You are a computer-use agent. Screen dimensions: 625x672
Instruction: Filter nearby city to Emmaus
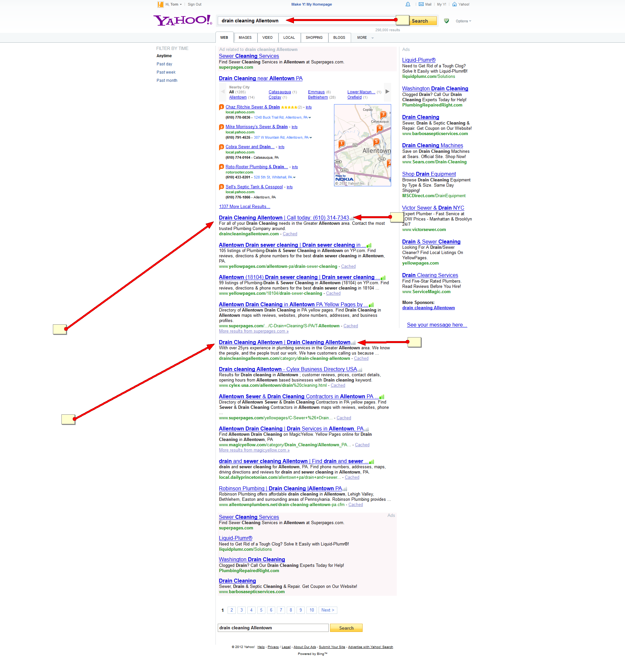pyautogui.click(x=316, y=92)
